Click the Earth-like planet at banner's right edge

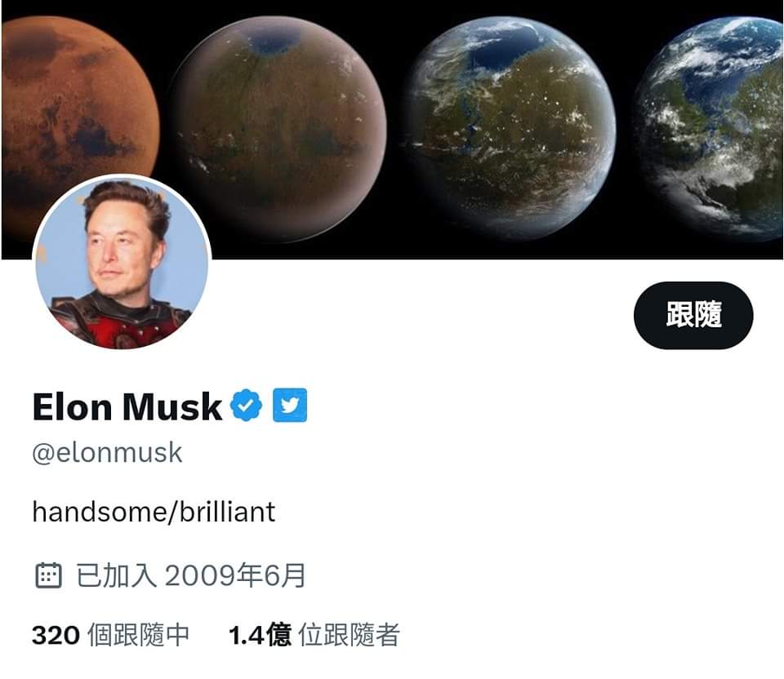pyautogui.click(x=710, y=129)
